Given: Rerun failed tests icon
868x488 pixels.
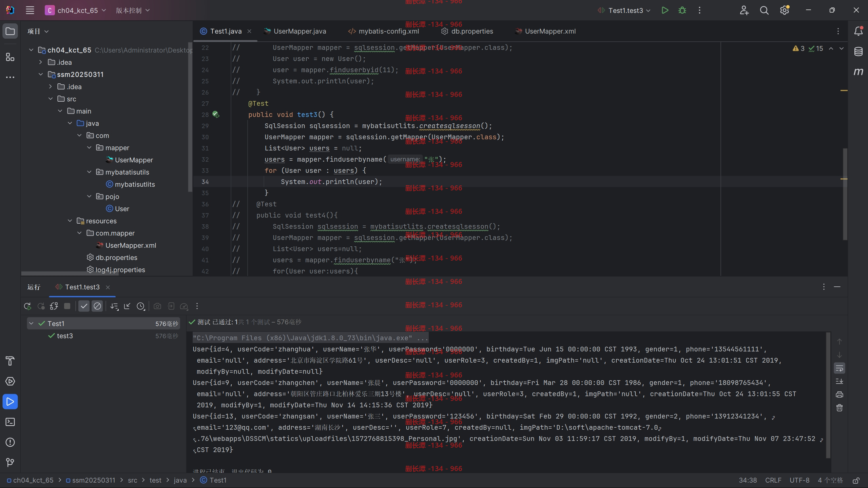Looking at the screenshot, I should [x=41, y=306].
